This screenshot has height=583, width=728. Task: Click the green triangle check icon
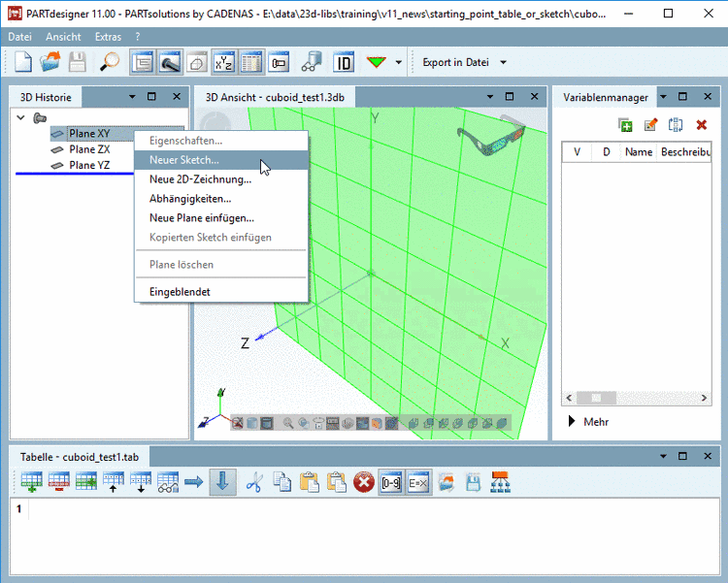tap(376, 62)
